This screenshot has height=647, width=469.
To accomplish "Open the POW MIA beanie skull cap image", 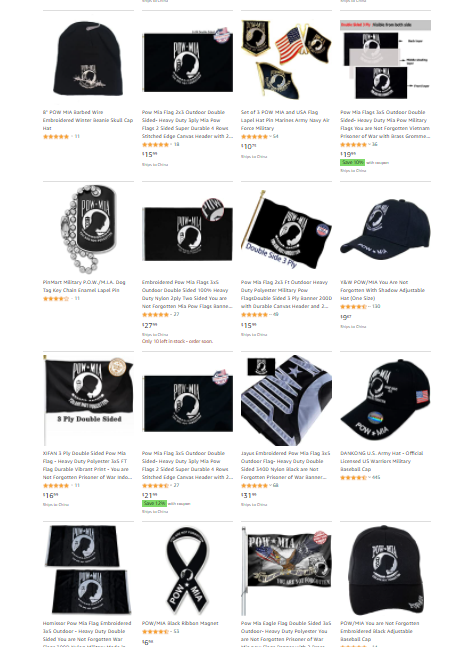I will tap(88, 59).
